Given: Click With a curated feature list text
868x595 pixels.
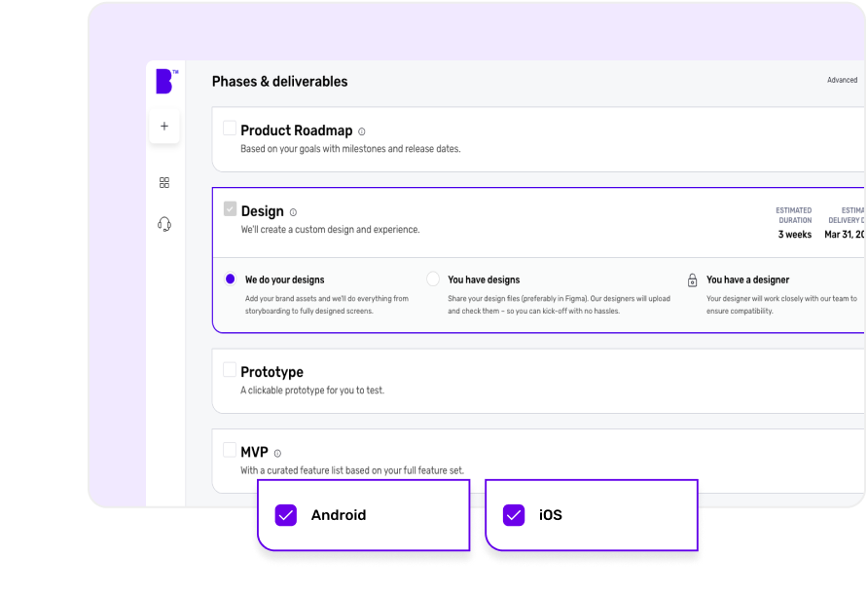Looking at the screenshot, I should [352, 470].
